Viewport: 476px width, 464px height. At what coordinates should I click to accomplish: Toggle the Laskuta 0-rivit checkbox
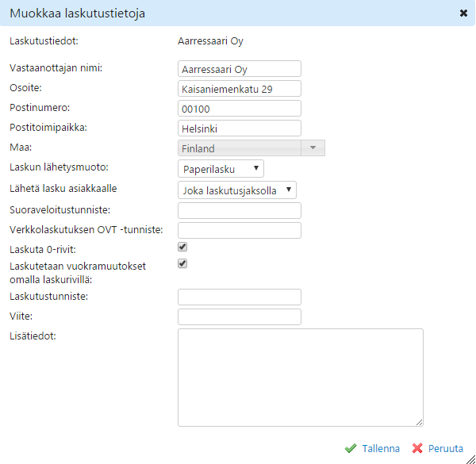[182, 247]
